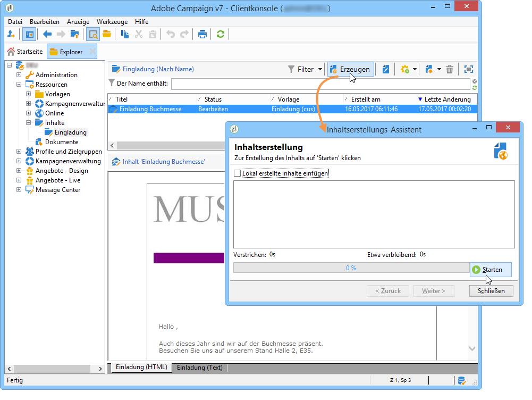
Task: Check 'Lokal erstellte Inhalte einfügen' checkbox
Action: (237, 173)
